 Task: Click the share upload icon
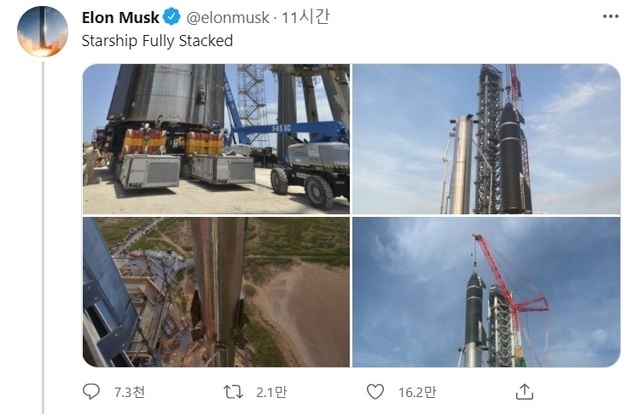[524, 392]
